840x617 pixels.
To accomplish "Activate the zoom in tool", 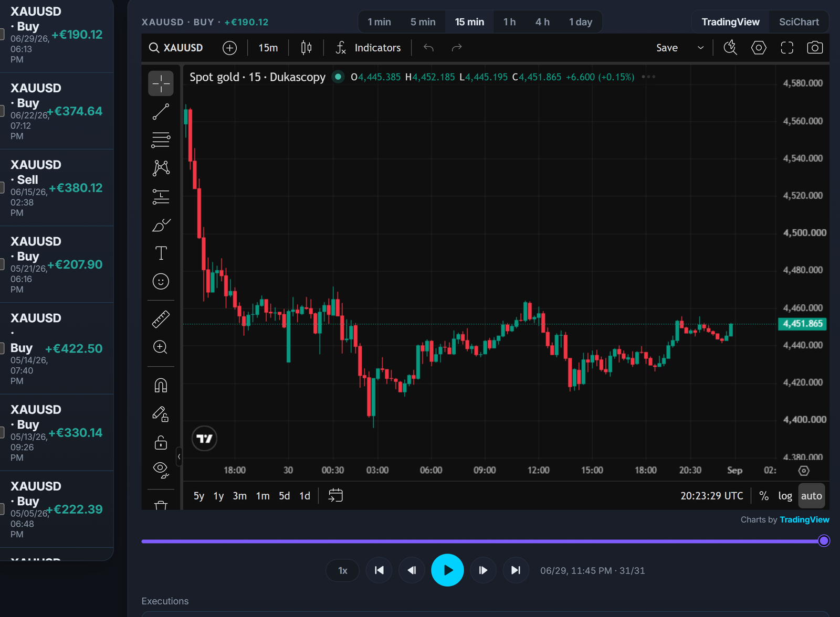I will tap(161, 347).
